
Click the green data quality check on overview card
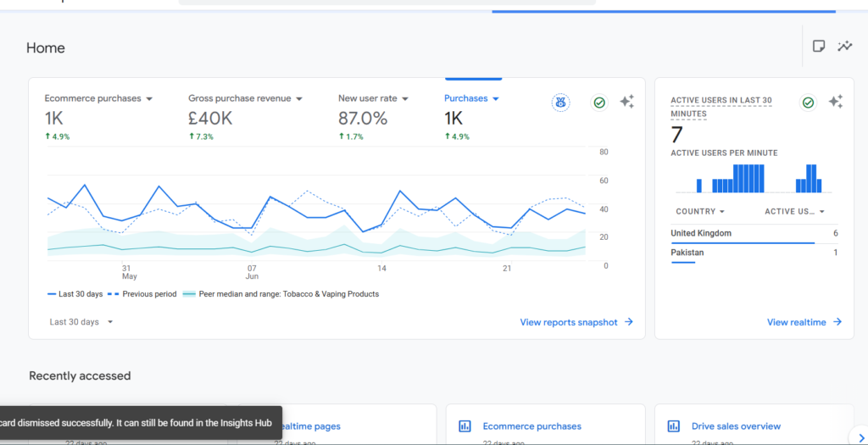click(599, 103)
